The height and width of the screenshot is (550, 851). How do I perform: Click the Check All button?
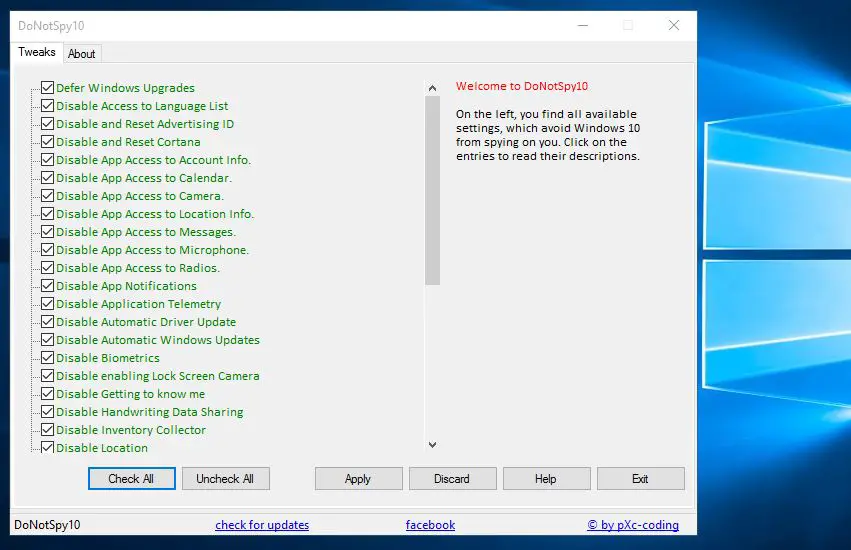pyautogui.click(x=131, y=478)
